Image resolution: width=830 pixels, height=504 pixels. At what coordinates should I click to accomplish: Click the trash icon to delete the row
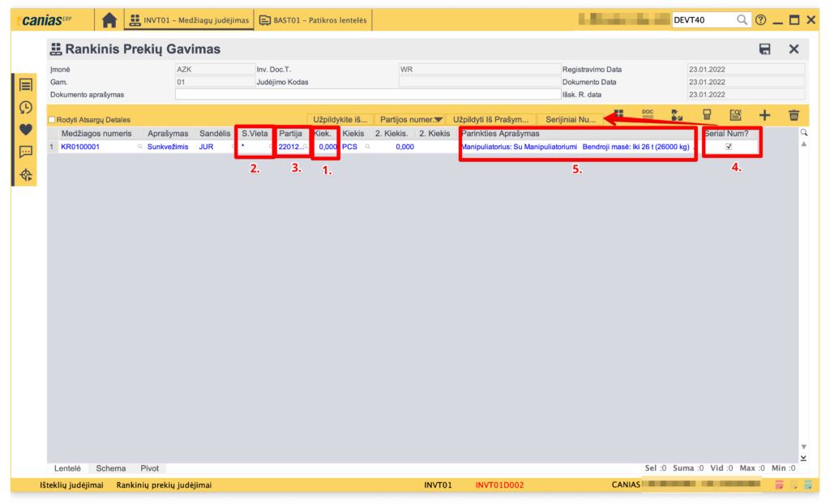[x=794, y=116]
